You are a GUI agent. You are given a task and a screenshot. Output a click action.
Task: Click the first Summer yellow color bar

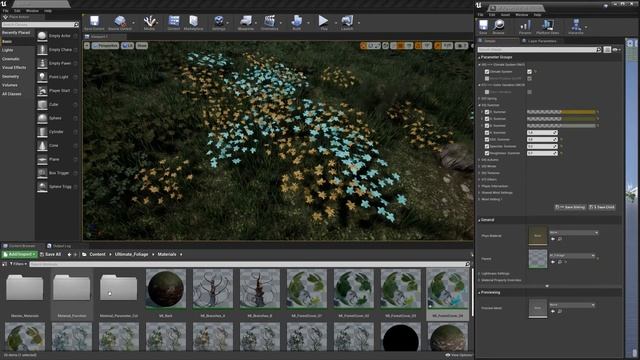[x=561, y=112]
